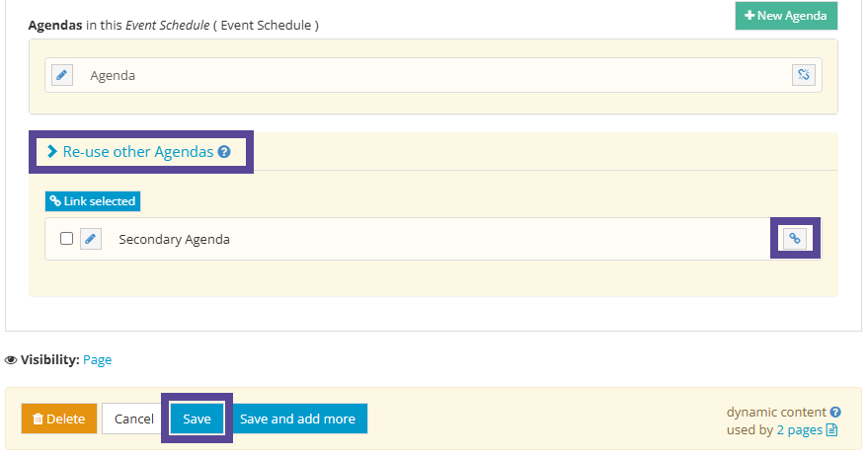Select the Agenda row title

[113, 75]
